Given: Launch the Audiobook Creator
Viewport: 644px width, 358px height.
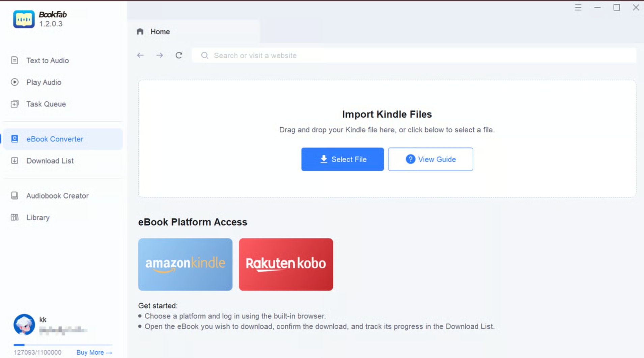Looking at the screenshot, I should pos(57,196).
